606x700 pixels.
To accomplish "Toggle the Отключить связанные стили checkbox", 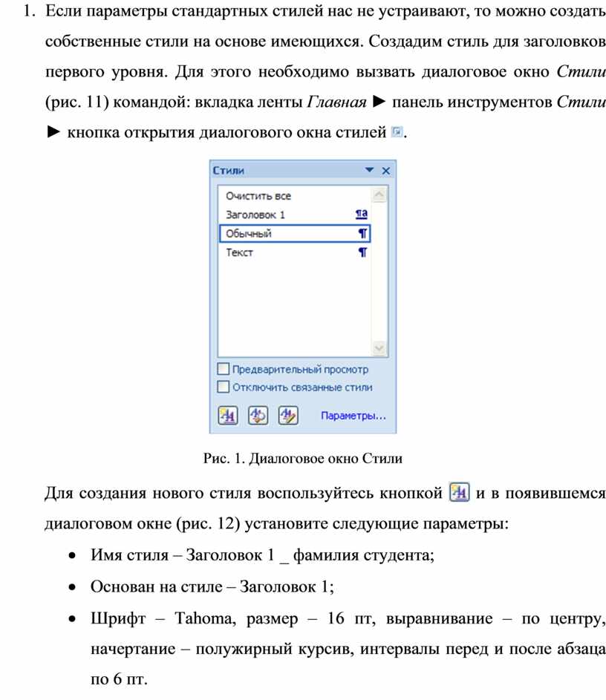I will [x=224, y=387].
